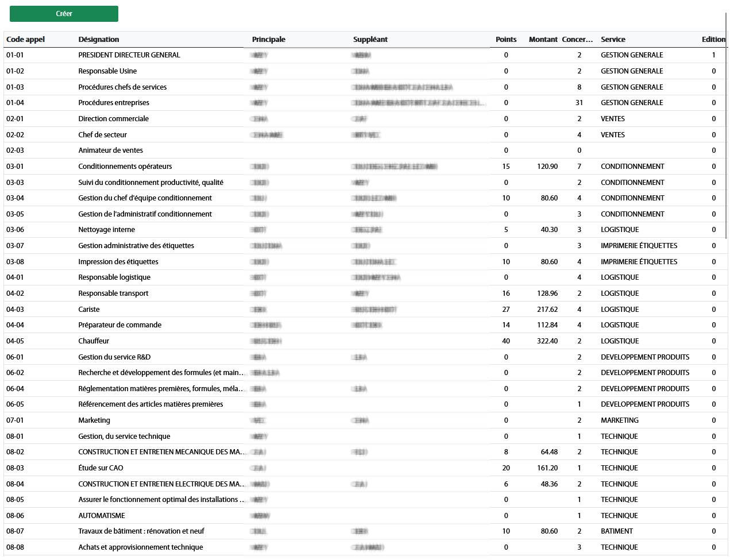Click code cell 08-07

15,531
